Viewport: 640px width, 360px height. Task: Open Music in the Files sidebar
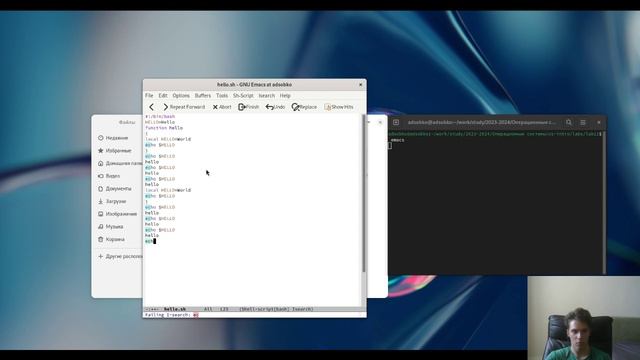click(111, 227)
